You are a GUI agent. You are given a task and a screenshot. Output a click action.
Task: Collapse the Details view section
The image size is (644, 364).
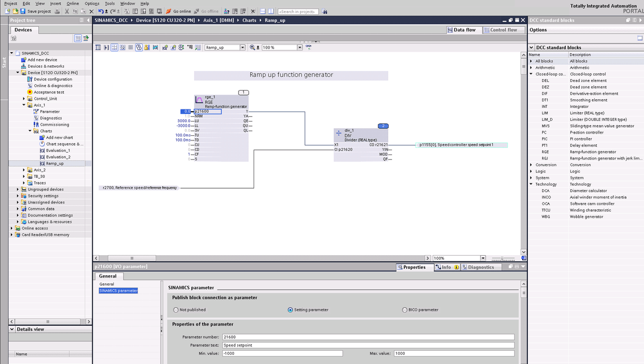12,329
